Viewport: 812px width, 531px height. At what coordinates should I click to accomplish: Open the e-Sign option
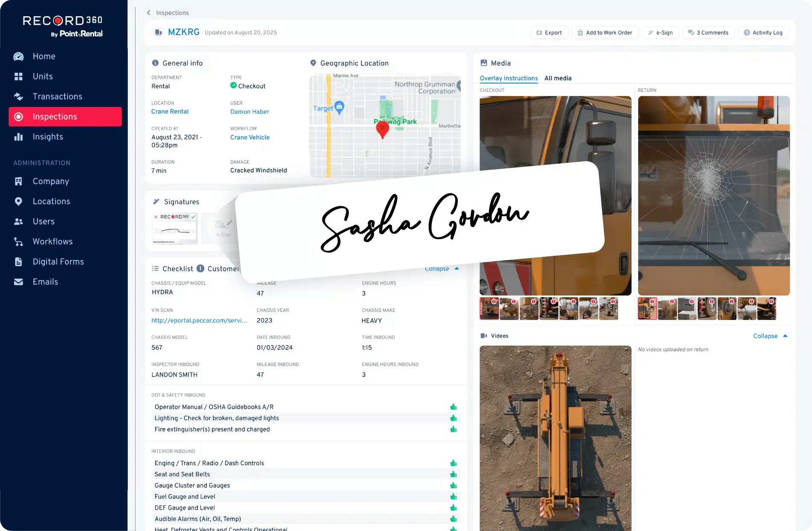click(660, 32)
